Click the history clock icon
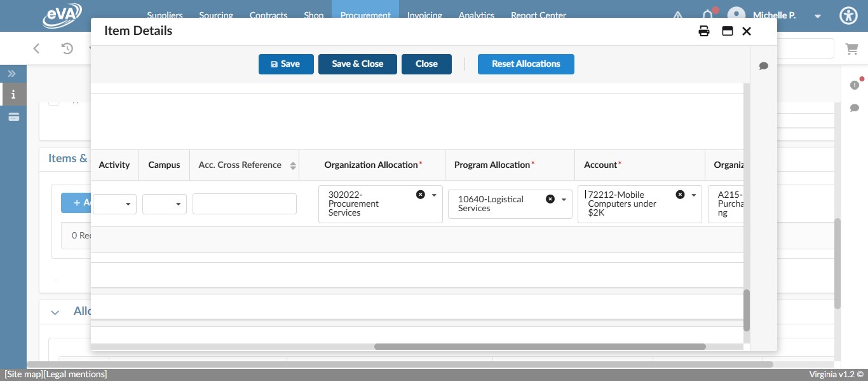This screenshot has height=381, width=868. (67, 48)
